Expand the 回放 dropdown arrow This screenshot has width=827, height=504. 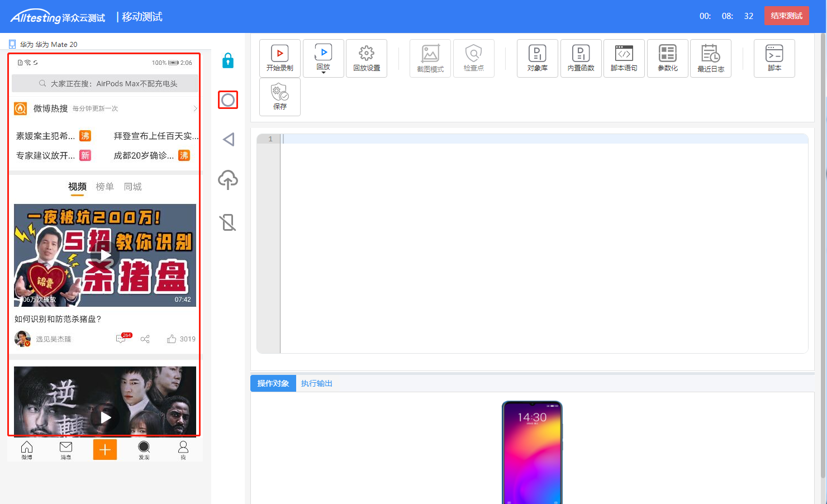[324, 73]
